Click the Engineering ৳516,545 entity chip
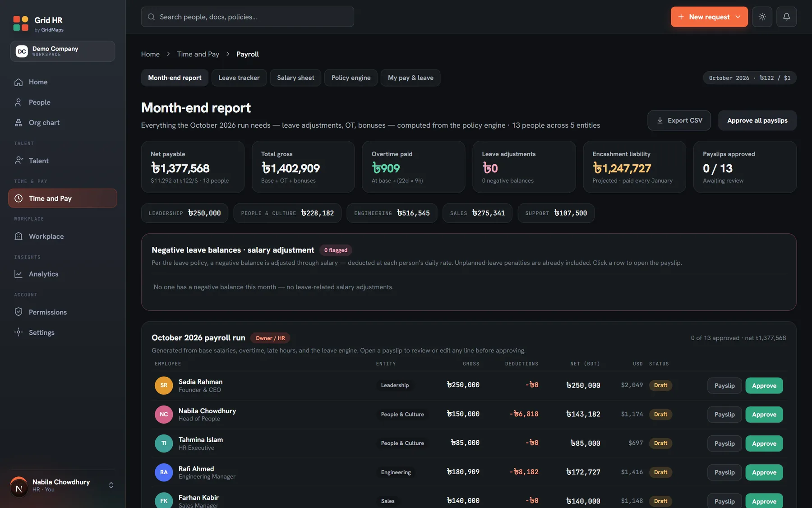The height and width of the screenshot is (508, 812). pyautogui.click(x=392, y=213)
